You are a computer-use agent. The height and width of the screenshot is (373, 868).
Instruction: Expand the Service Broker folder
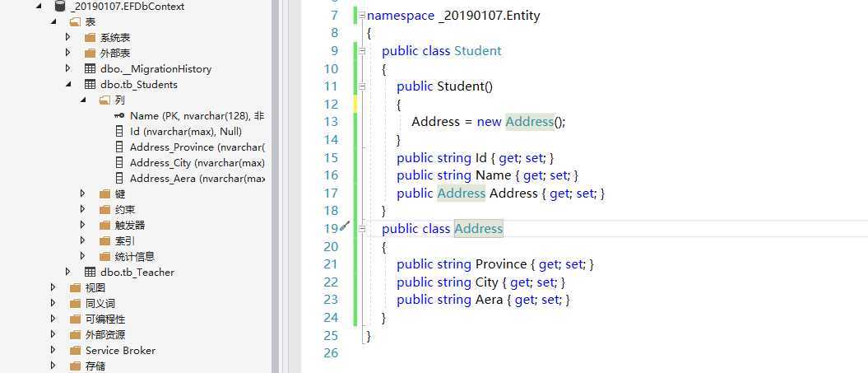[x=53, y=350]
